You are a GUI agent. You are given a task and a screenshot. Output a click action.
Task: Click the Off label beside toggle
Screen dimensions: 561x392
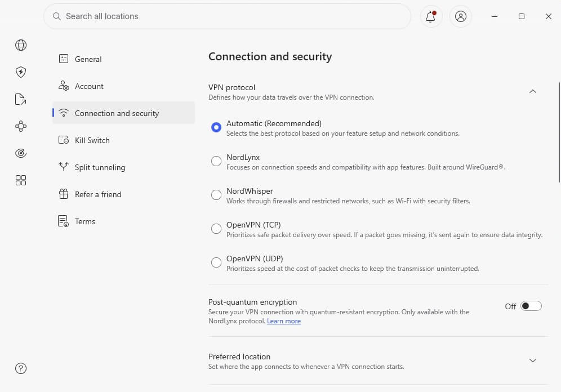coord(510,306)
